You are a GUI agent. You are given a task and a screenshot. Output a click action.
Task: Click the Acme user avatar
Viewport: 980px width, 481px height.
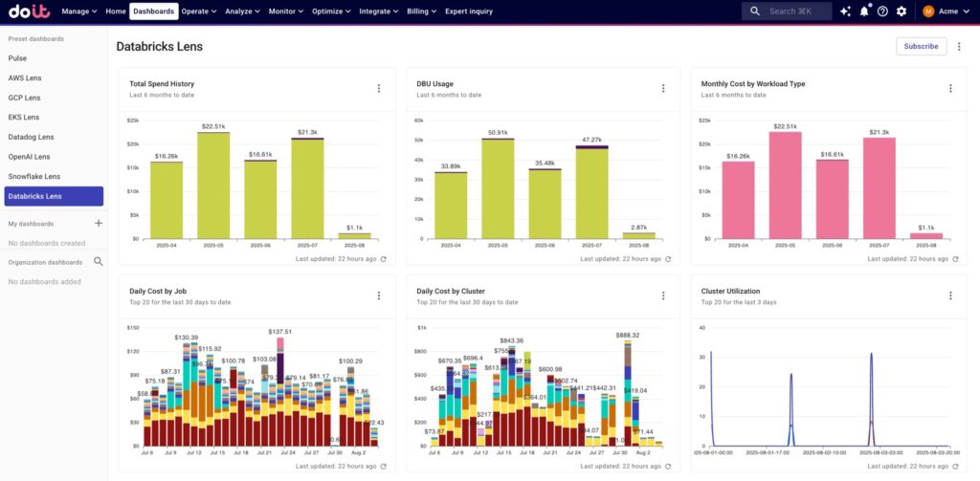click(x=928, y=11)
